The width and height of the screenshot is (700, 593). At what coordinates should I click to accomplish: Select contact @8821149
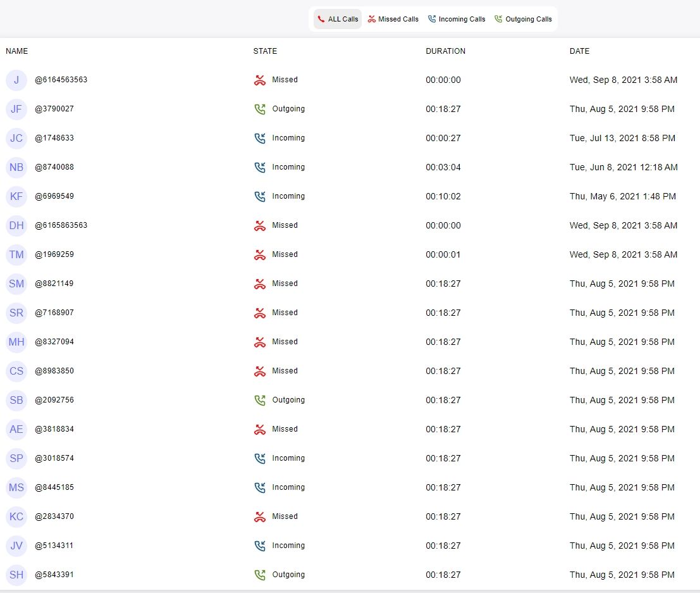pyautogui.click(x=54, y=284)
